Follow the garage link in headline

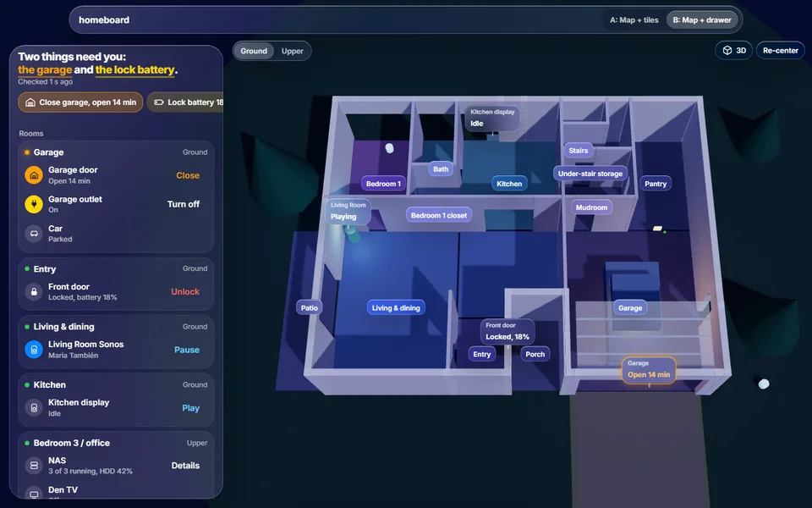(45, 69)
